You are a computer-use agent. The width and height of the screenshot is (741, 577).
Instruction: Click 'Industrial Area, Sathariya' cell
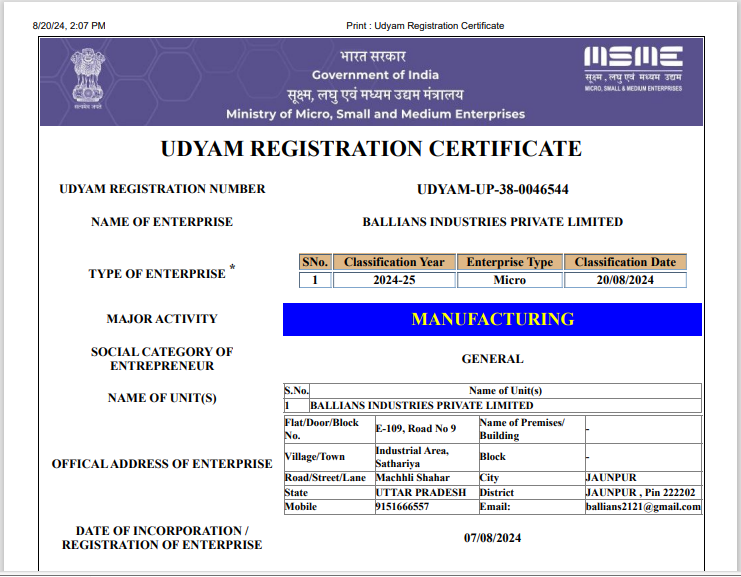[x=427, y=457]
